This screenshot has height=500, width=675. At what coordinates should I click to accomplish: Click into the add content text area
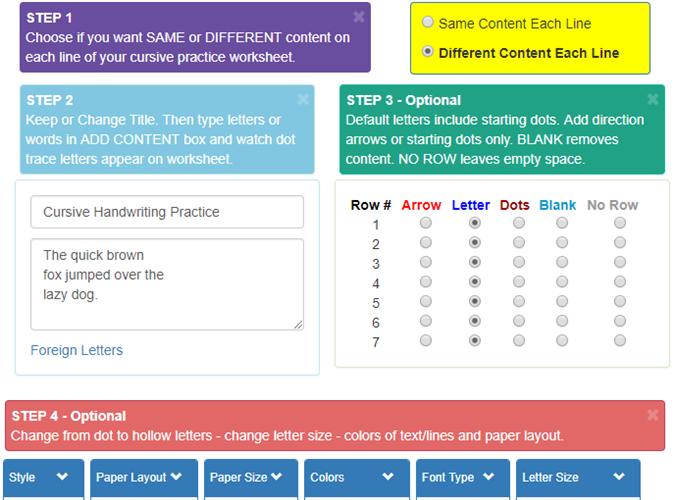[167, 284]
